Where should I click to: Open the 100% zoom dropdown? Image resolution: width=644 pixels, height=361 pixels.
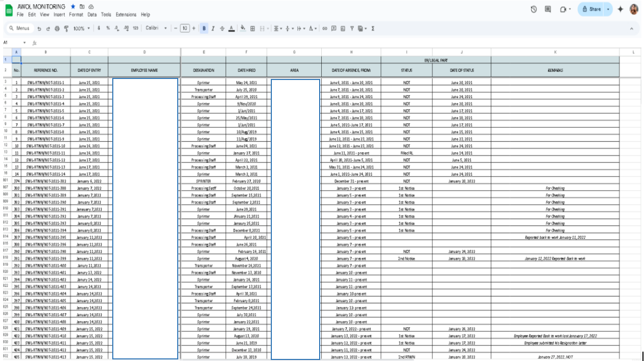coord(82,29)
